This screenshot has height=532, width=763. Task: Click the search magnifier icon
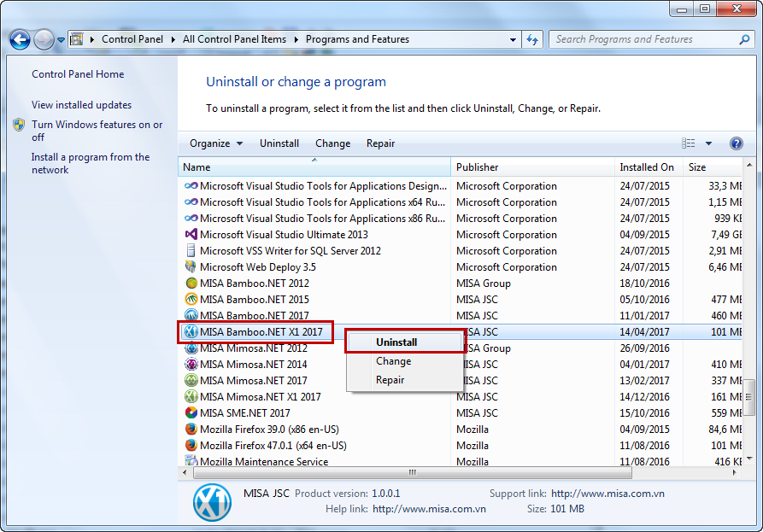744,39
